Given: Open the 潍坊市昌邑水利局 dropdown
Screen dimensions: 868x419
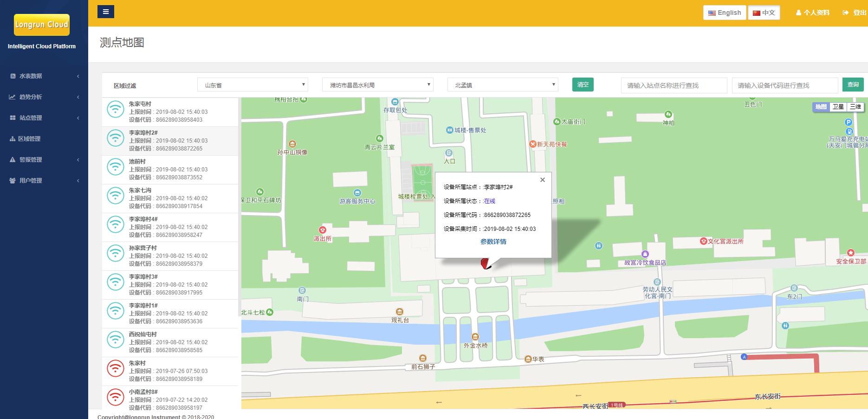Looking at the screenshot, I should [x=377, y=85].
